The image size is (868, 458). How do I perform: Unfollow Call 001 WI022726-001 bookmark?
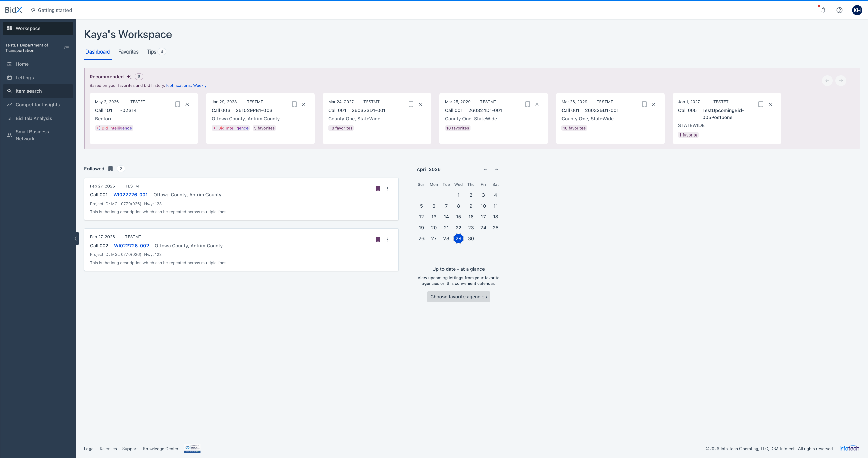coord(378,189)
